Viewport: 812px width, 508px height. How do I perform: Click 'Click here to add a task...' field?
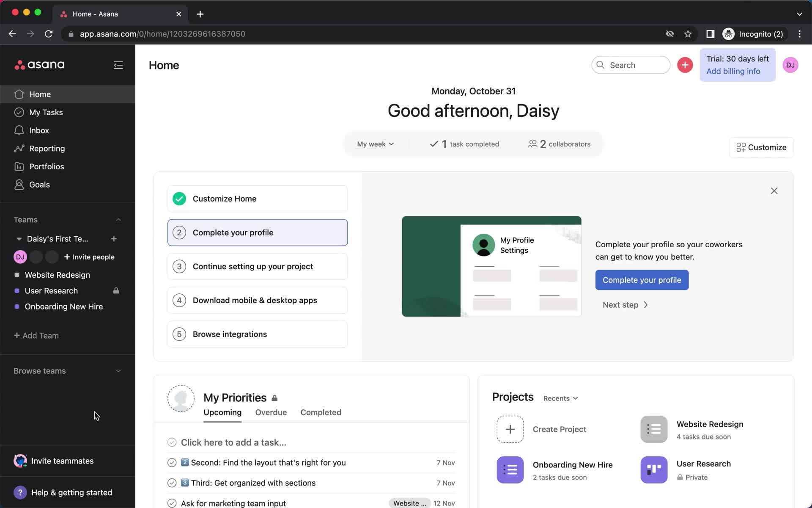[x=233, y=442]
